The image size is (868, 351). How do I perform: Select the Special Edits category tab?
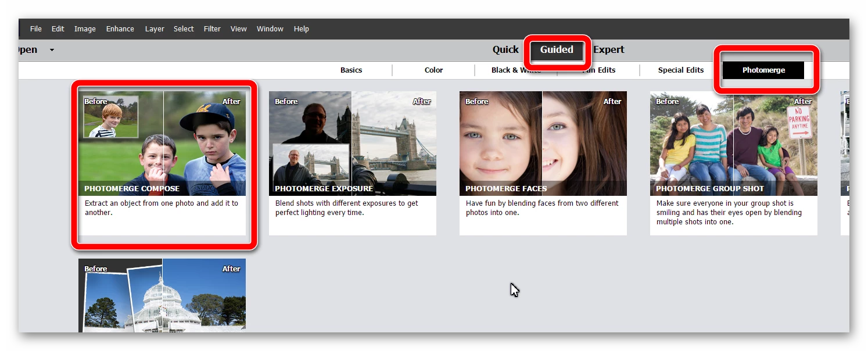click(681, 70)
